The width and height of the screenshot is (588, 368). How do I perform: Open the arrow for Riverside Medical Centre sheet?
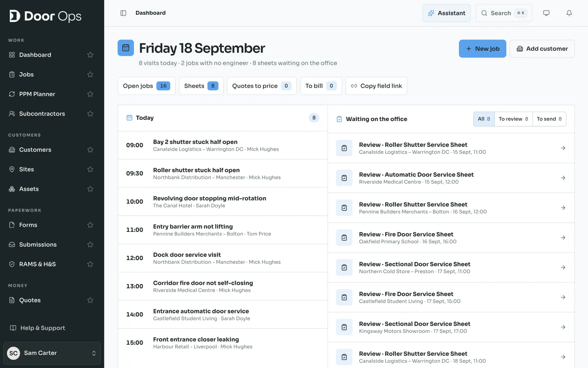pos(563,178)
